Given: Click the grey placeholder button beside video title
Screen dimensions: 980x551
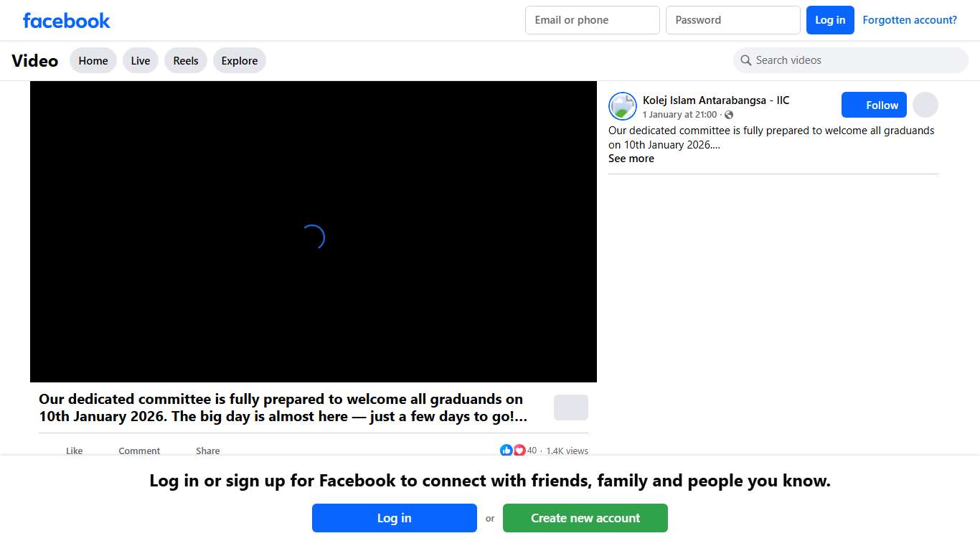Looking at the screenshot, I should [570, 408].
